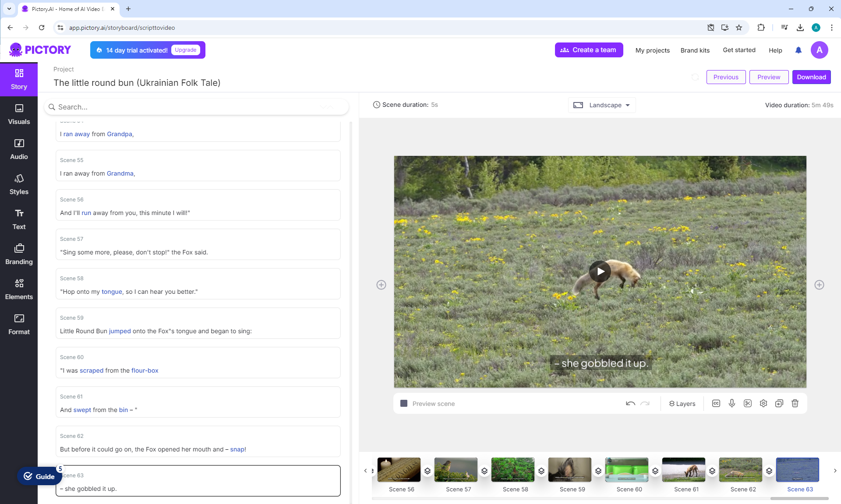Image resolution: width=841 pixels, height=504 pixels.
Task: Toggle transition between Scene 62 and 63
Action: click(x=769, y=471)
